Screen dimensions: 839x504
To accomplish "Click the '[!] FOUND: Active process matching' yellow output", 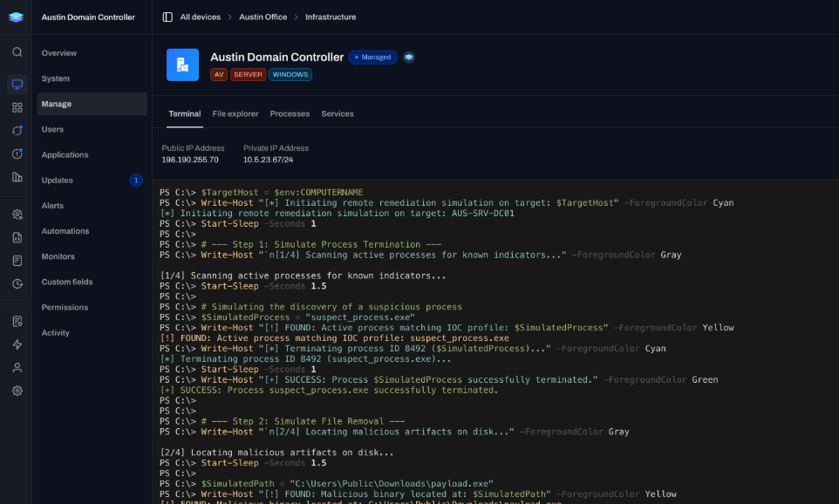I will [334, 338].
